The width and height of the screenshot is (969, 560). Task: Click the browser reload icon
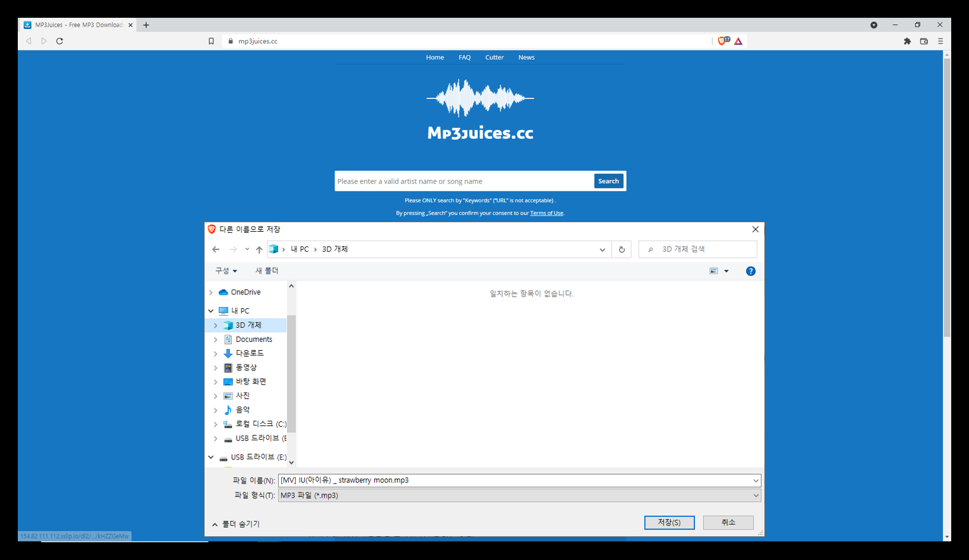tap(59, 41)
